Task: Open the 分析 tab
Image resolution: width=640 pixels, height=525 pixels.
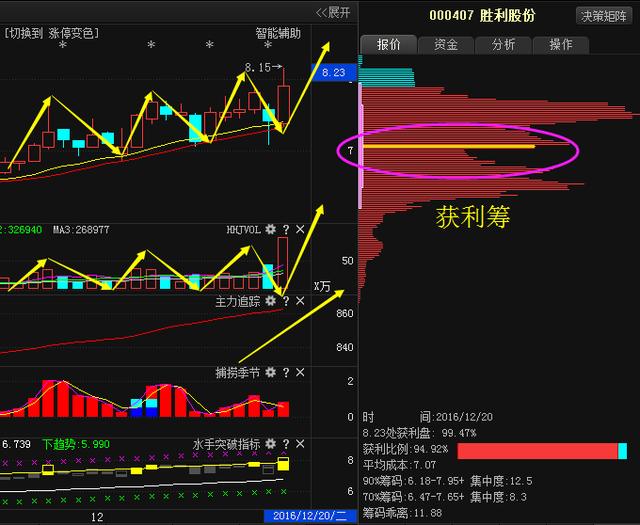Action: pos(503,45)
